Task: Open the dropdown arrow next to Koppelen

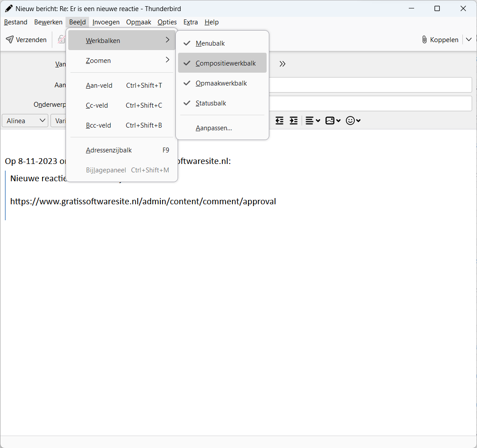Action: 469,40
